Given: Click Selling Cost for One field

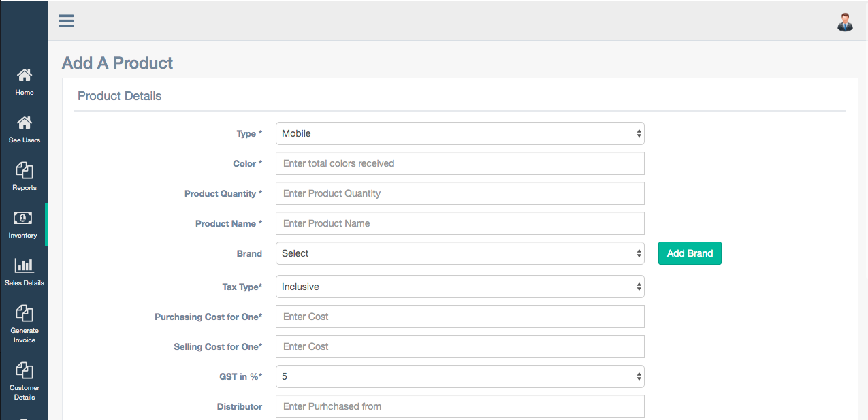Looking at the screenshot, I should (460, 346).
